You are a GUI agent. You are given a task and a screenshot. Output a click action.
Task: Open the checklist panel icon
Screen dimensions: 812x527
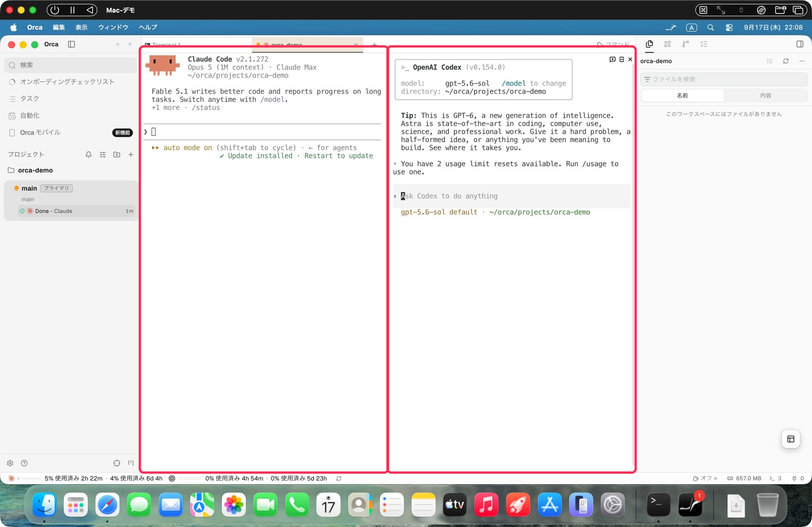704,44
